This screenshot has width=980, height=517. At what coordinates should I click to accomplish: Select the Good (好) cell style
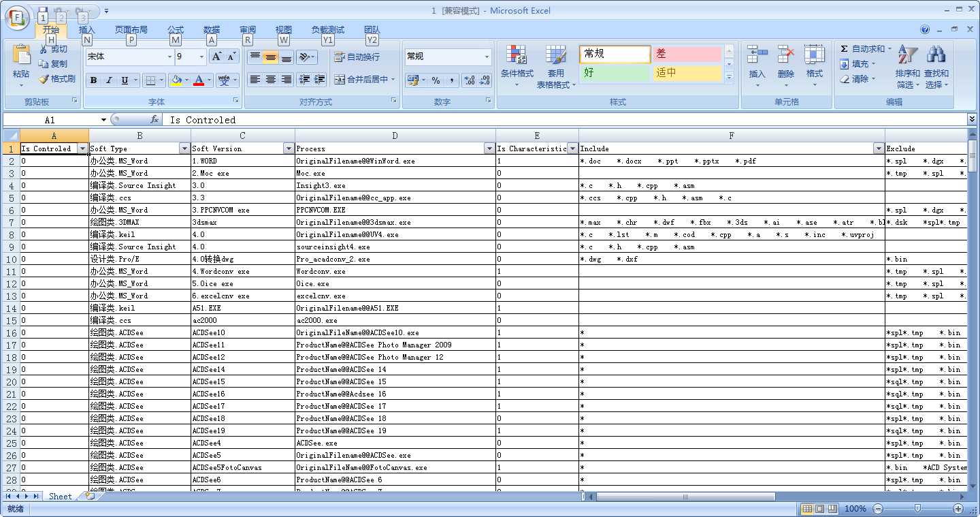(615, 73)
